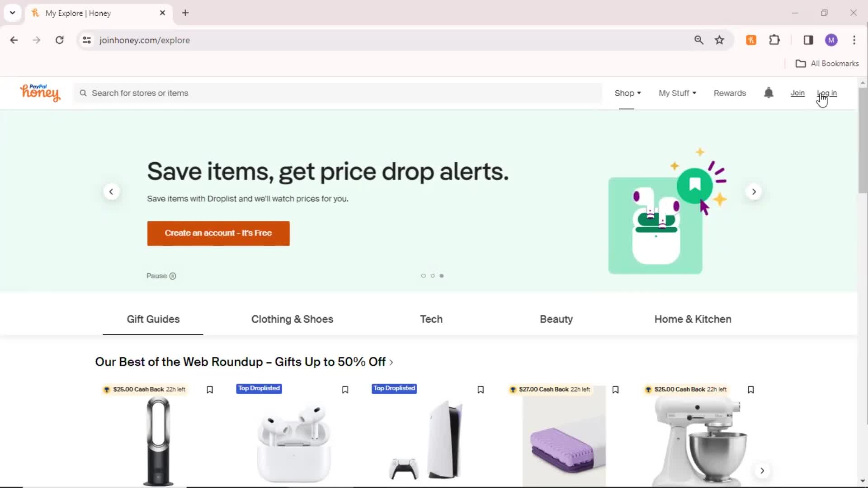This screenshot has width=868, height=488.
Task: Pause the banner slideshow
Action: [161, 275]
